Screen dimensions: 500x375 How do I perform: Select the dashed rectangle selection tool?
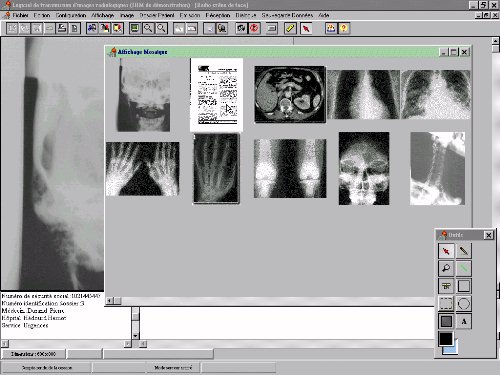coord(446,304)
